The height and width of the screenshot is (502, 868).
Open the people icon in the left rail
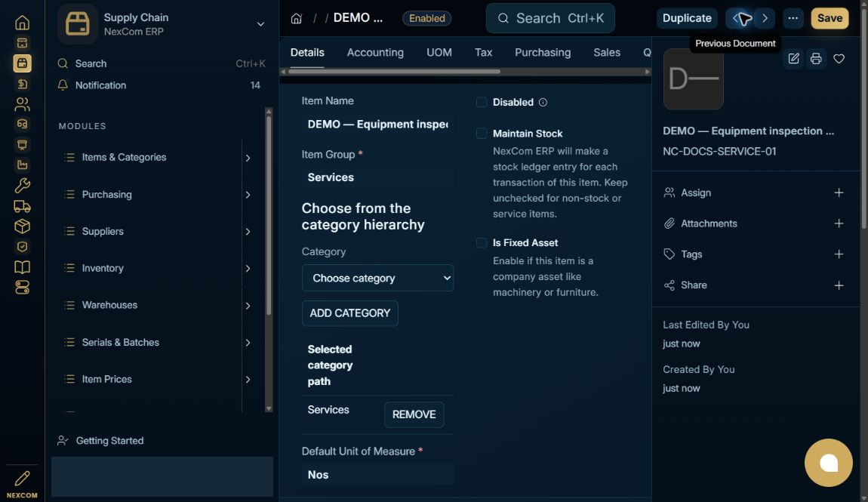[x=22, y=104]
